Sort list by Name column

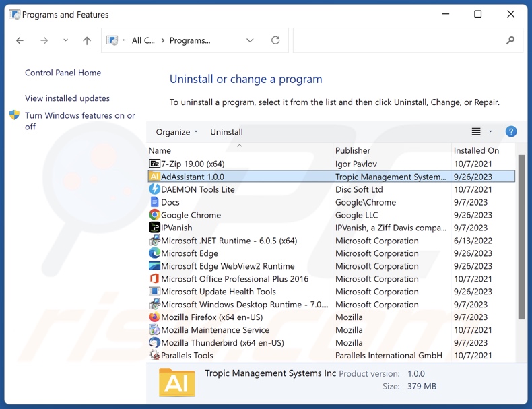[x=160, y=150]
